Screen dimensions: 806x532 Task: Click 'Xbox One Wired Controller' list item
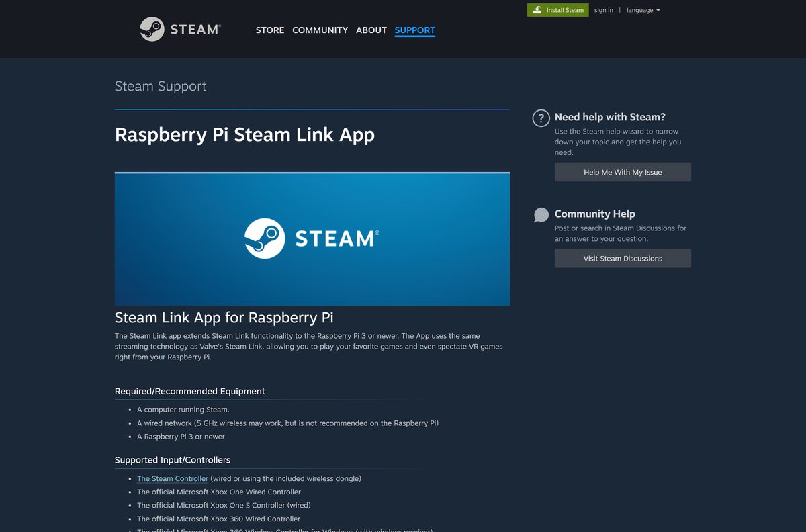[x=219, y=492]
